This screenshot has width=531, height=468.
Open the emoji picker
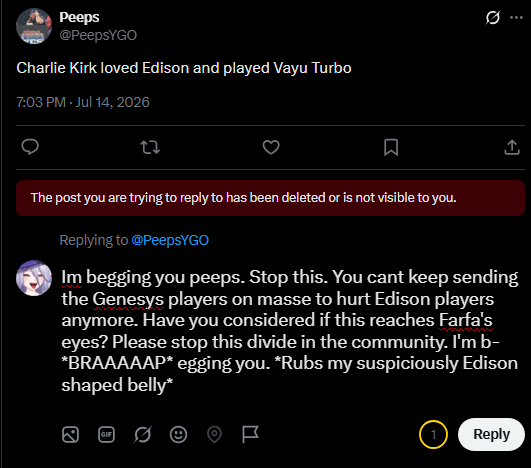pos(178,434)
